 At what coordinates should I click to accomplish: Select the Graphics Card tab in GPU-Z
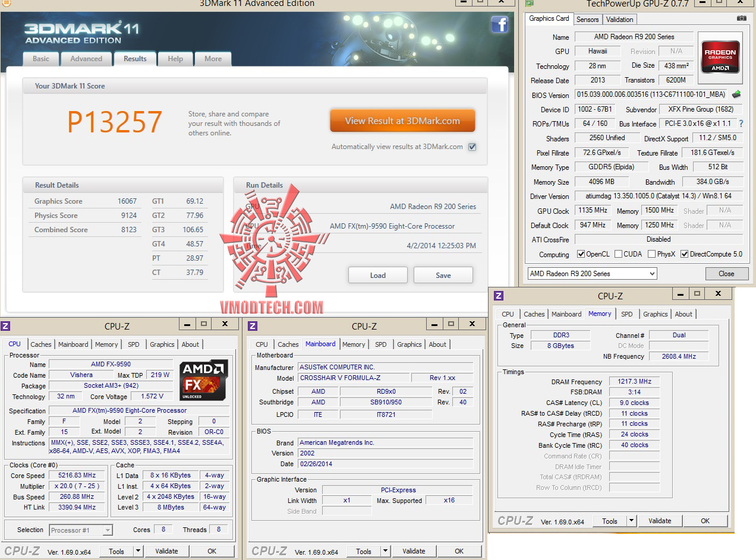click(x=549, y=18)
